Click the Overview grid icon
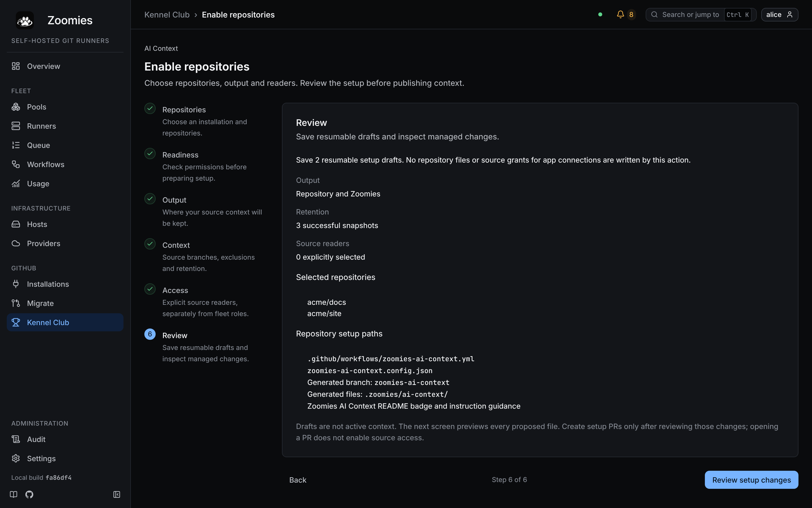The width and height of the screenshot is (812, 508). 16,66
